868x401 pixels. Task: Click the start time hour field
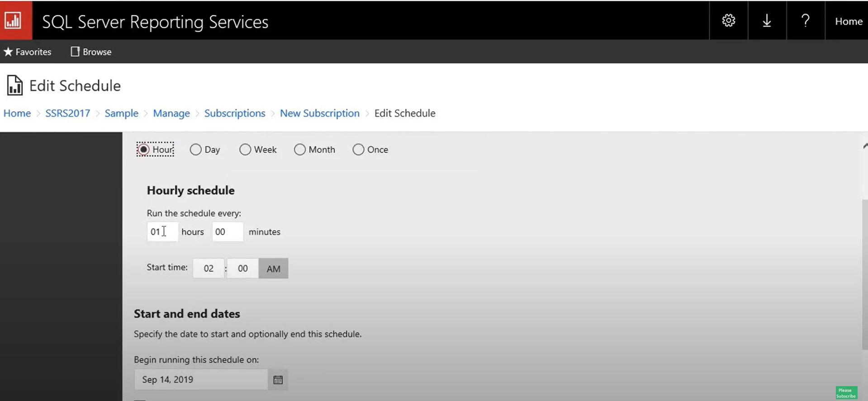pyautogui.click(x=208, y=269)
